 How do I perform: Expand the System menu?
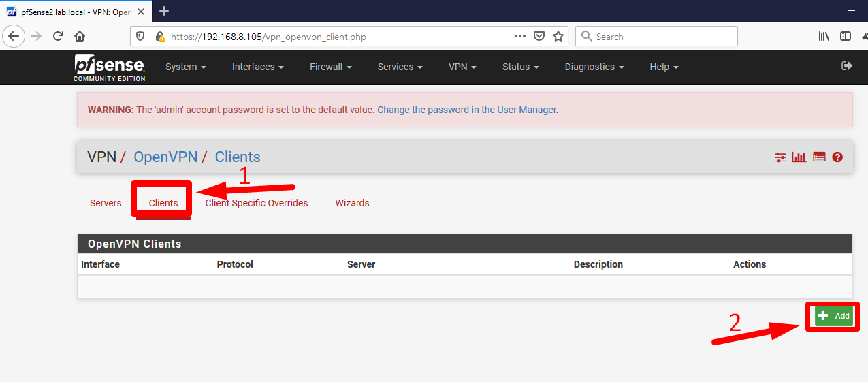point(186,67)
